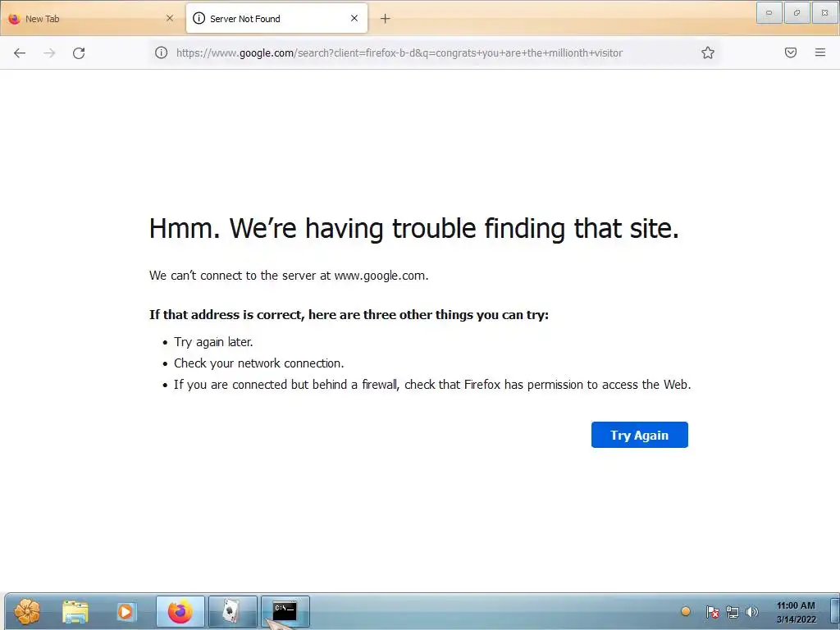This screenshot has width=840, height=630.
Task: Close the Firefox window
Action: click(x=825, y=13)
